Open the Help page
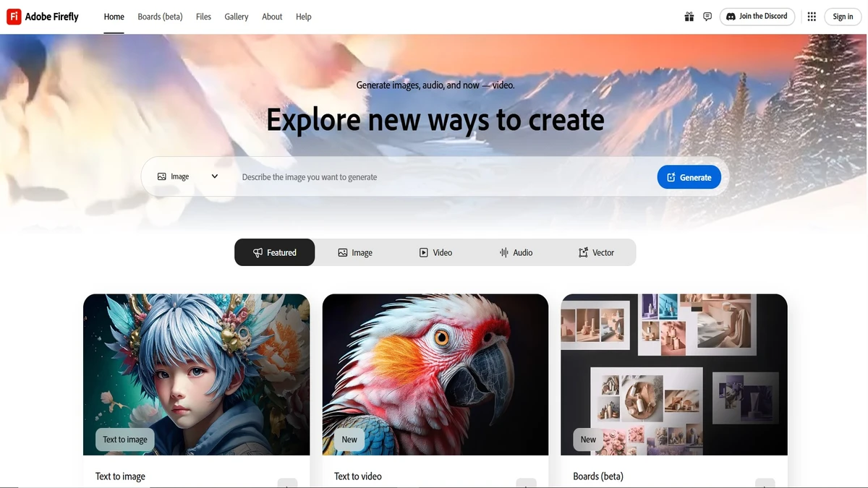 coord(303,16)
